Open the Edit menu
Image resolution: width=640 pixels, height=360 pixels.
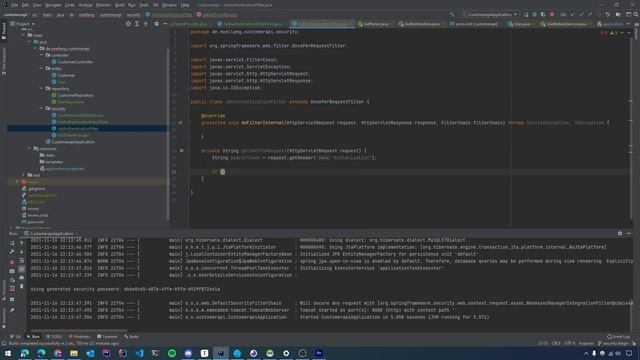pos(25,5)
